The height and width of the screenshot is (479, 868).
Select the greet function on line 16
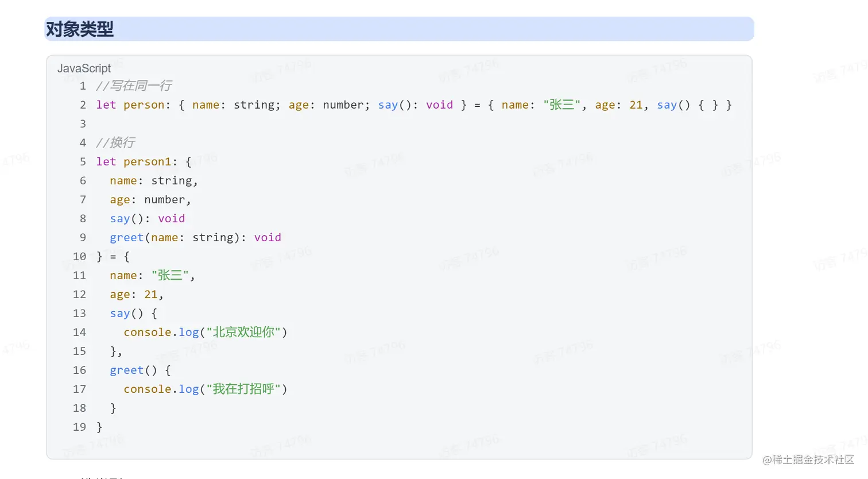(x=126, y=370)
